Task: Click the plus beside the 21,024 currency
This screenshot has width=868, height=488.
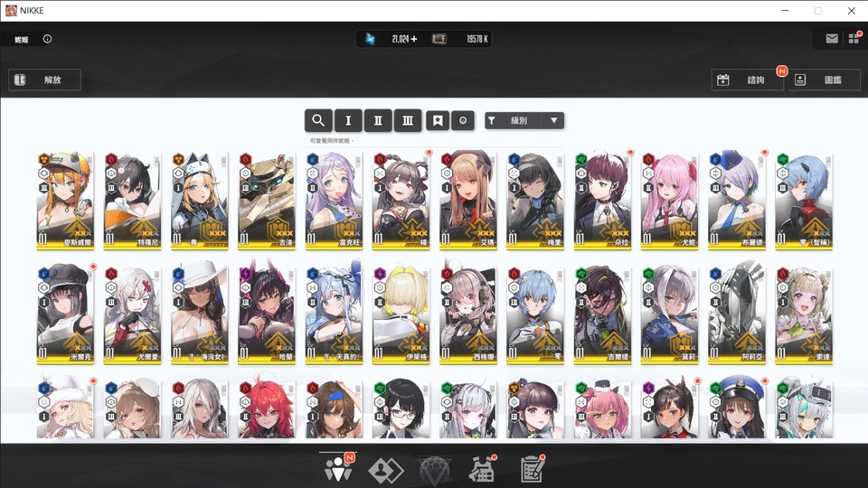Action: point(414,39)
